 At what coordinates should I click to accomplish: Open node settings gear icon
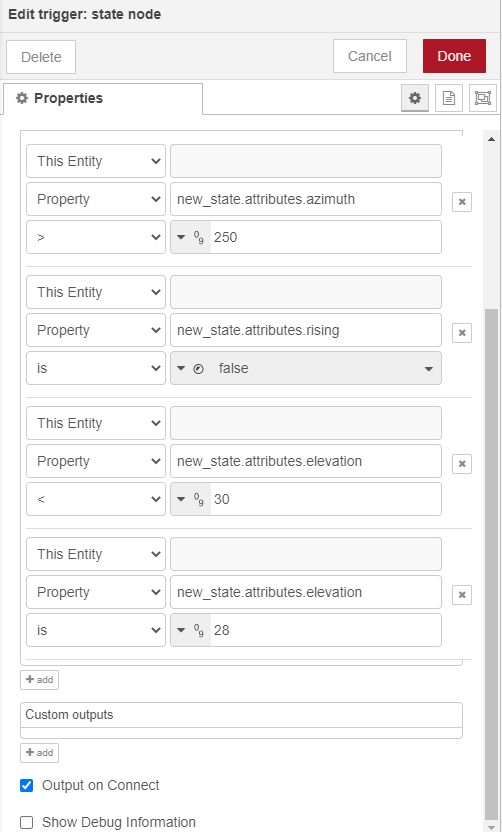point(414,98)
